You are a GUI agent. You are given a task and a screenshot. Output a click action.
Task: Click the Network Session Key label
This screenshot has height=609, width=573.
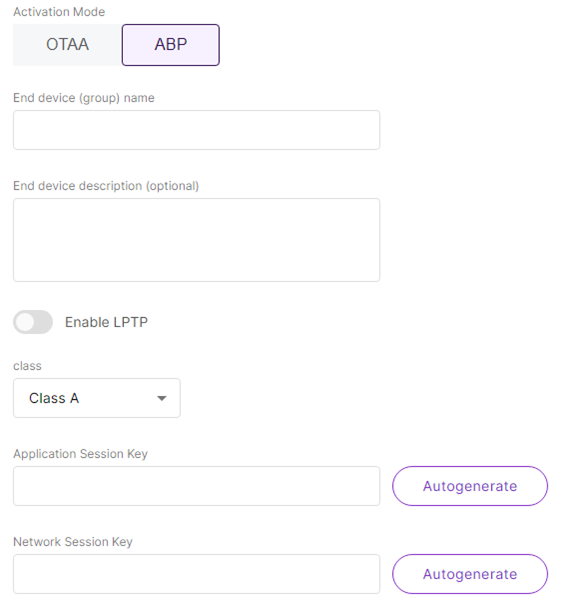click(x=73, y=542)
